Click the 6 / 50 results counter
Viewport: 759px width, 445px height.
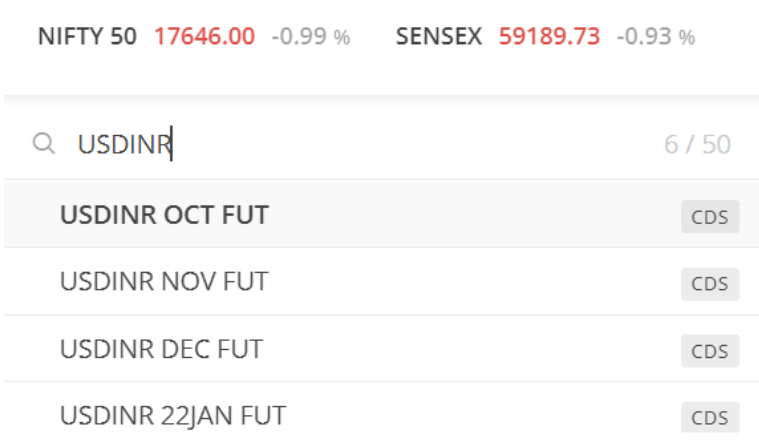pos(697,144)
